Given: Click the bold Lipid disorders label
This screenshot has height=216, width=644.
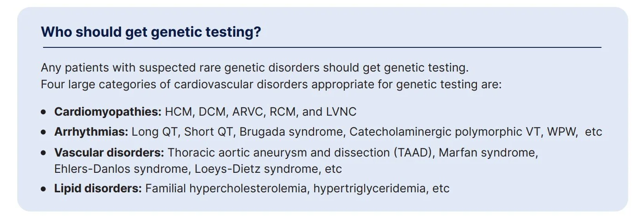Looking at the screenshot, I should 97,189.
